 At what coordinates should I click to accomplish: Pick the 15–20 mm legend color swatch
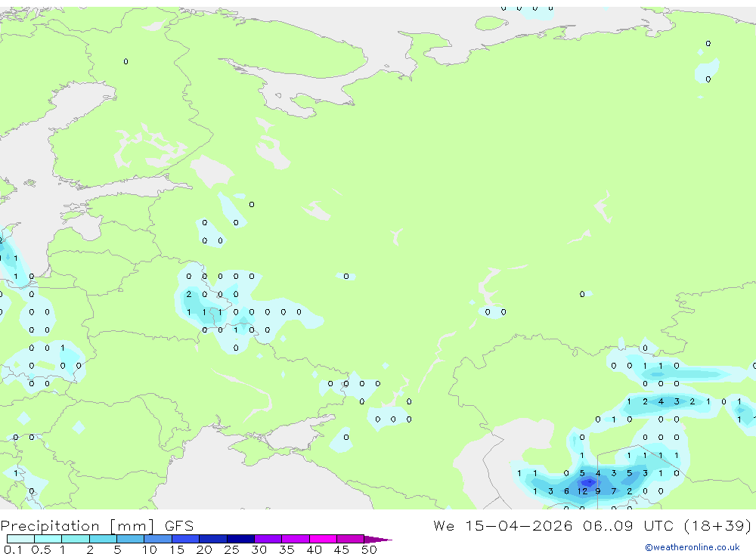[x=186, y=539]
